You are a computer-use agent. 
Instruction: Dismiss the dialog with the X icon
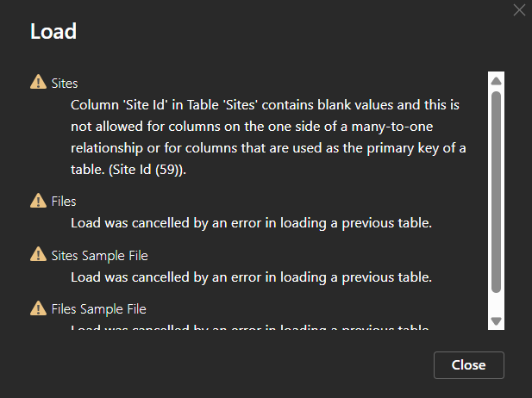[x=518, y=10]
